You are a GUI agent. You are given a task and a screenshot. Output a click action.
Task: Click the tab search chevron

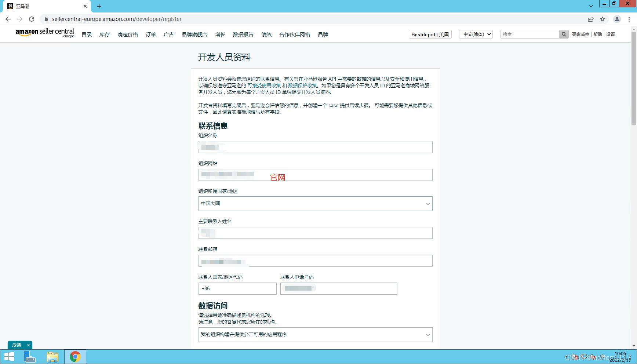[591, 6]
